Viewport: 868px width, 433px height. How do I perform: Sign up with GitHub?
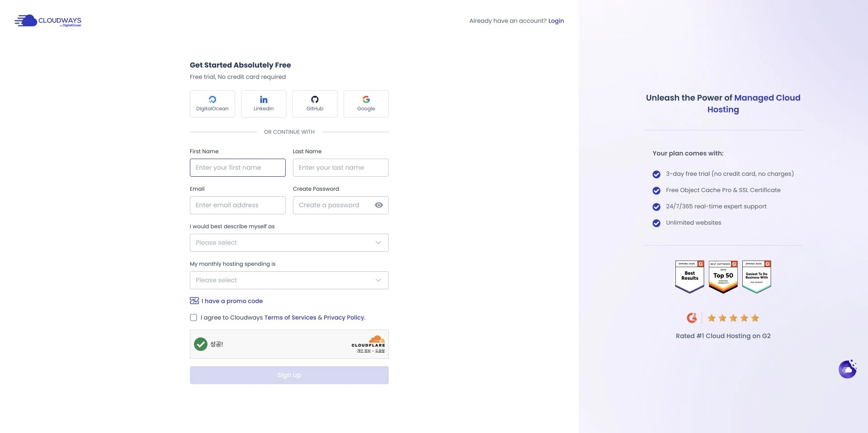(315, 104)
